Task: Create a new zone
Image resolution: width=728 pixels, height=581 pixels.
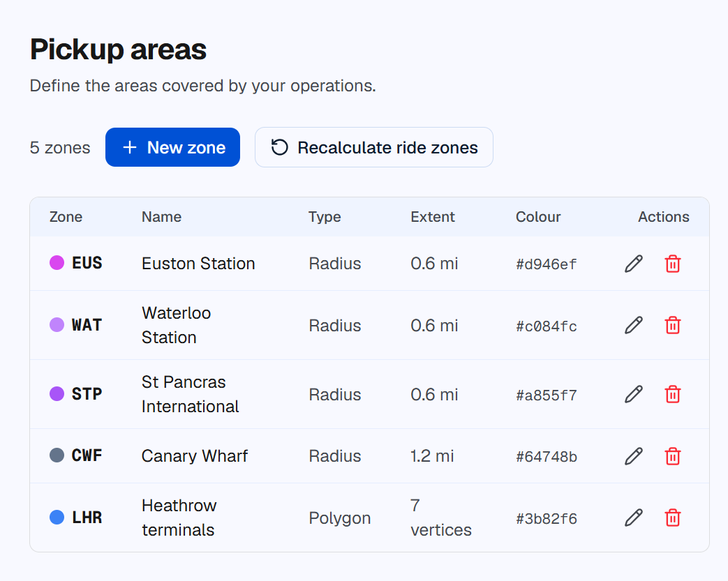Action: (172, 147)
